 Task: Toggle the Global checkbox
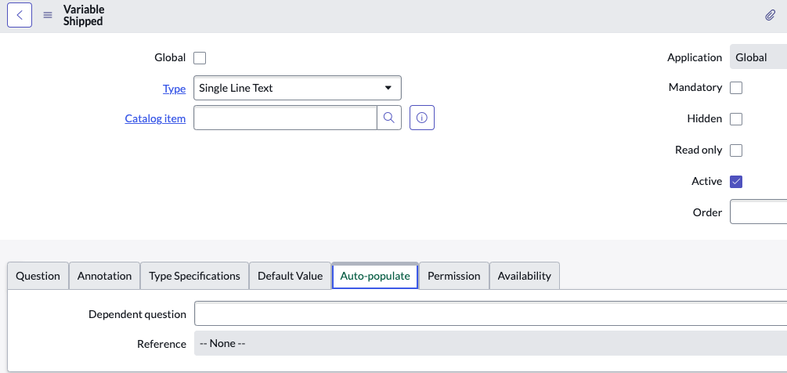[200, 58]
